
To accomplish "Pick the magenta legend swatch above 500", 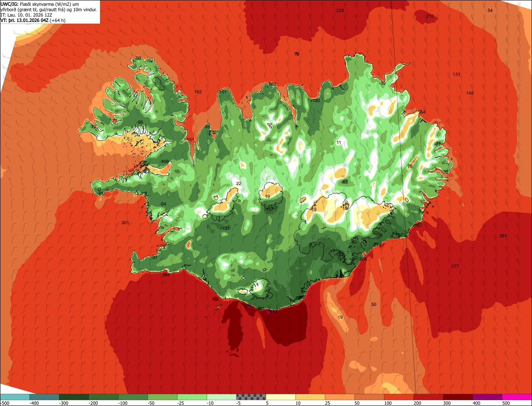I will point(517,397).
